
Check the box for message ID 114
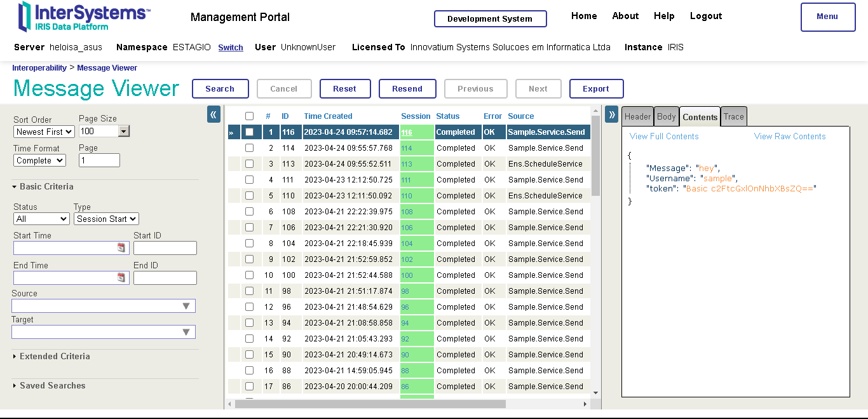tap(250, 148)
